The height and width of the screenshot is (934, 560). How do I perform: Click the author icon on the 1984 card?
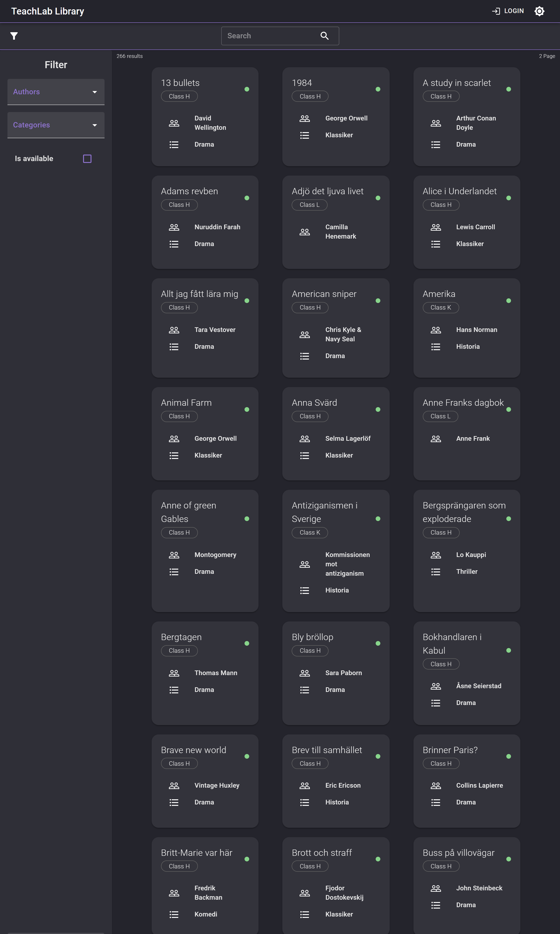[x=304, y=118]
